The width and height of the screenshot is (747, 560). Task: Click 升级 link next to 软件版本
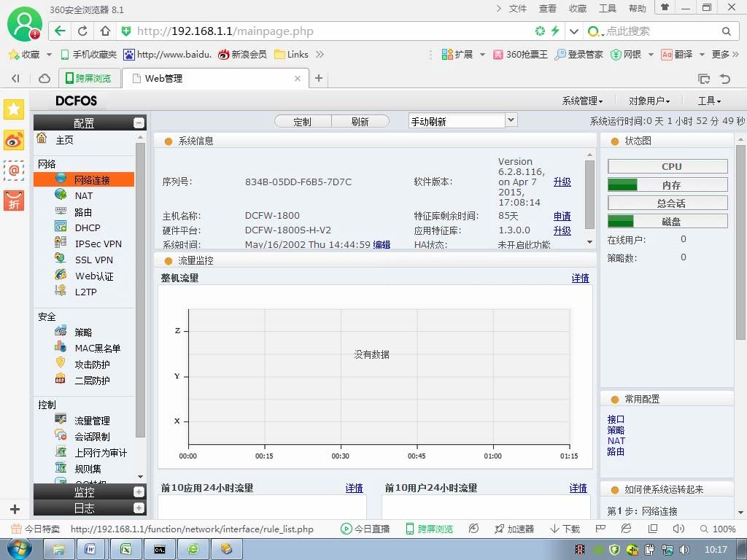(x=562, y=182)
